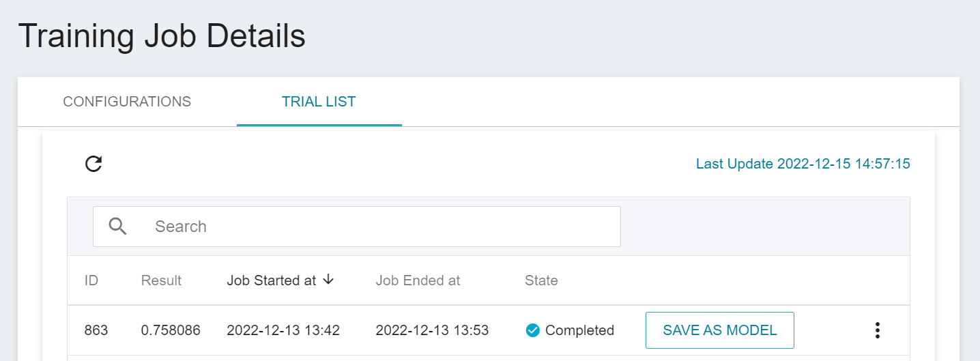This screenshot has height=361, width=980.
Task: Click the job end time 2022-12-13 13:53
Action: click(x=432, y=330)
